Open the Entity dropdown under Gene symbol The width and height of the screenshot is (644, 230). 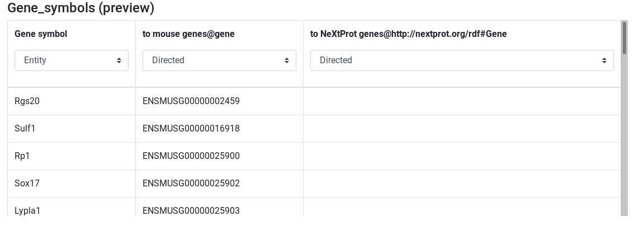[x=72, y=60]
